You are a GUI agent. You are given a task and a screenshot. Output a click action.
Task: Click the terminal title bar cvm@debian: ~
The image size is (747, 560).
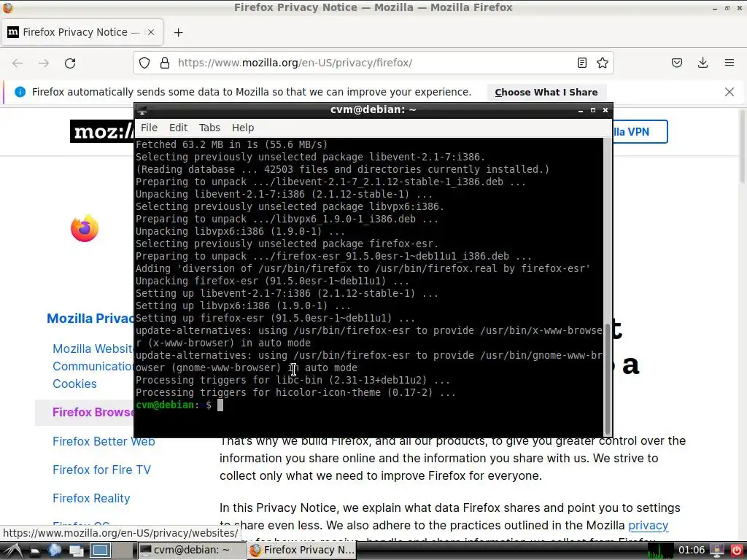tap(373, 110)
